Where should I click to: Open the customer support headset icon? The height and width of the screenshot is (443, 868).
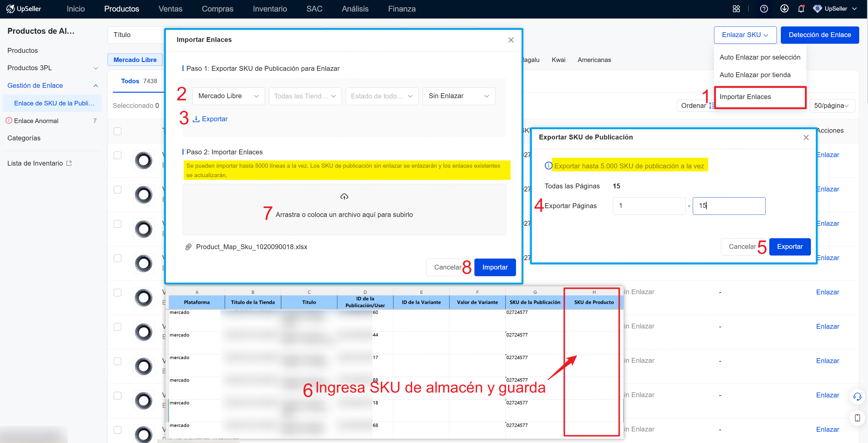(857, 397)
